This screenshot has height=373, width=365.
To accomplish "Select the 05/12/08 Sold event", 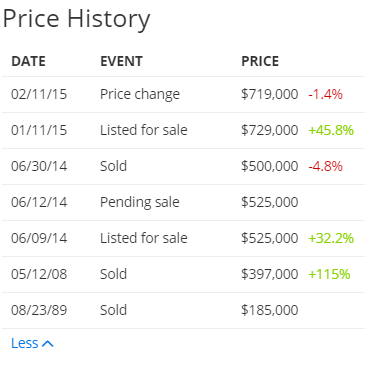I will coord(113,274).
